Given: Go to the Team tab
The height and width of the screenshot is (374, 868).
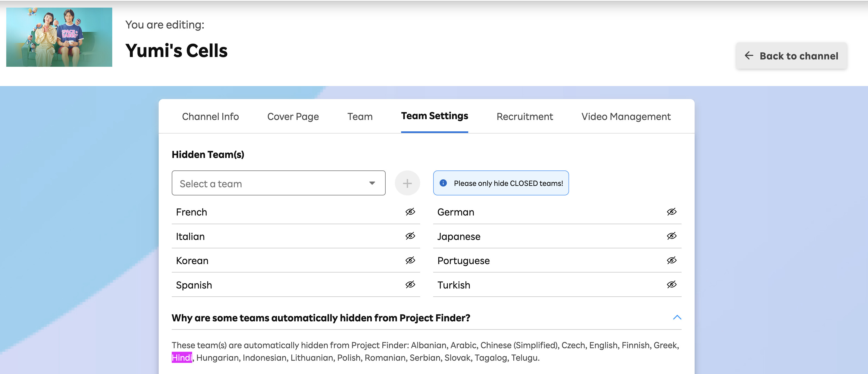Looking at the screenshot, I should tap(360, 116).
